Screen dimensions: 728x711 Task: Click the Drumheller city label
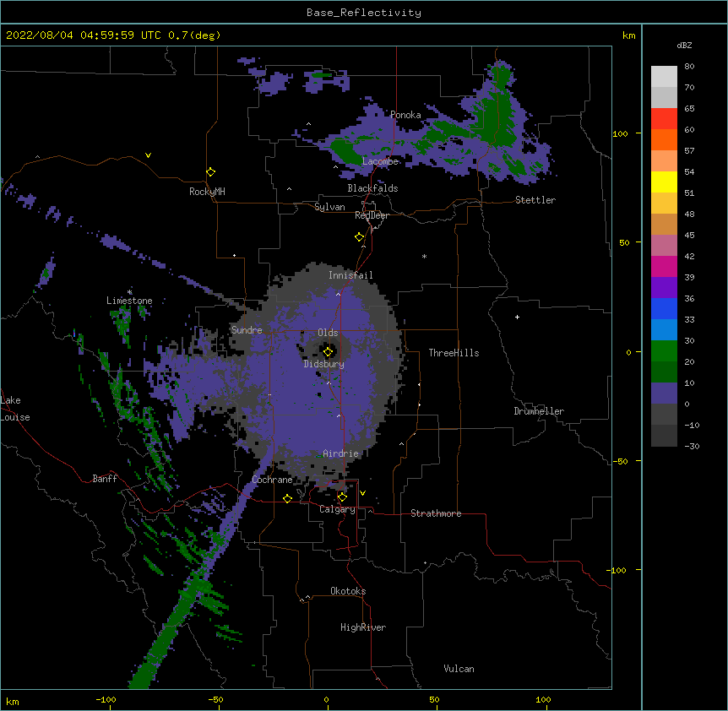click(539, 411)
